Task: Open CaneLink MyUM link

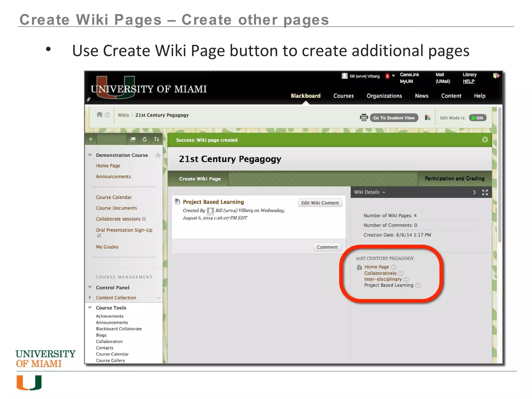Action: coord(409,78)
